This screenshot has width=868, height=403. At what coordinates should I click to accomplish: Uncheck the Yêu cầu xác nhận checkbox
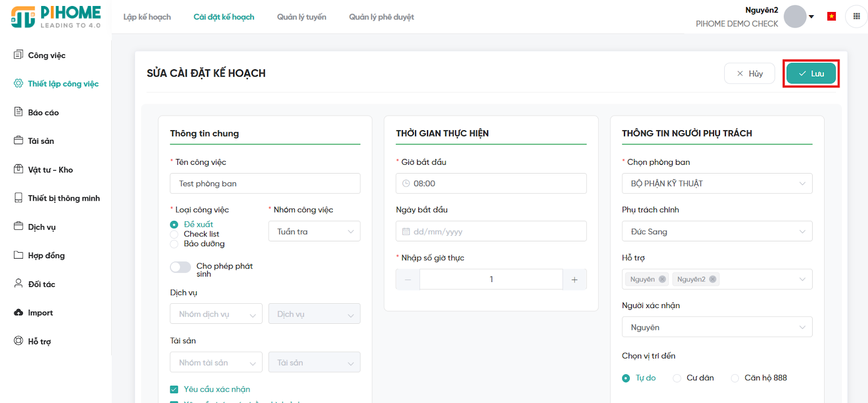point(174,389)
